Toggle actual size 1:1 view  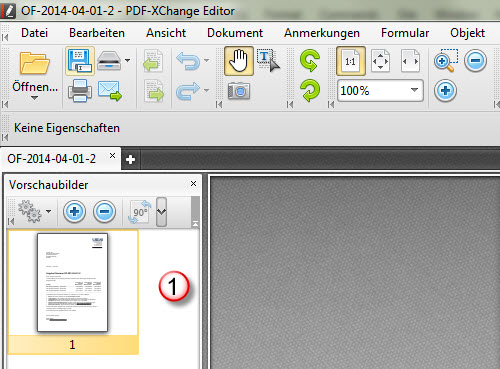pos(351,61)
